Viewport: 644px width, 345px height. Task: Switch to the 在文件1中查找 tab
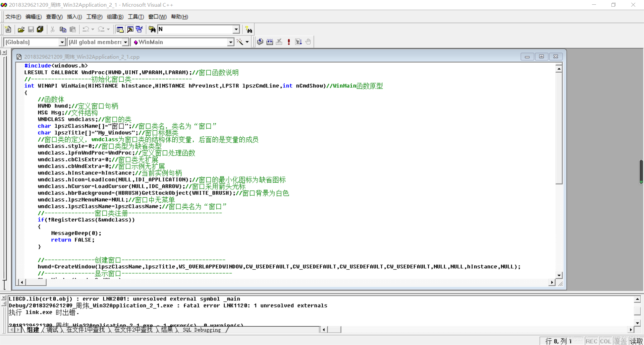pyautogui.click(x=86, y=330)
